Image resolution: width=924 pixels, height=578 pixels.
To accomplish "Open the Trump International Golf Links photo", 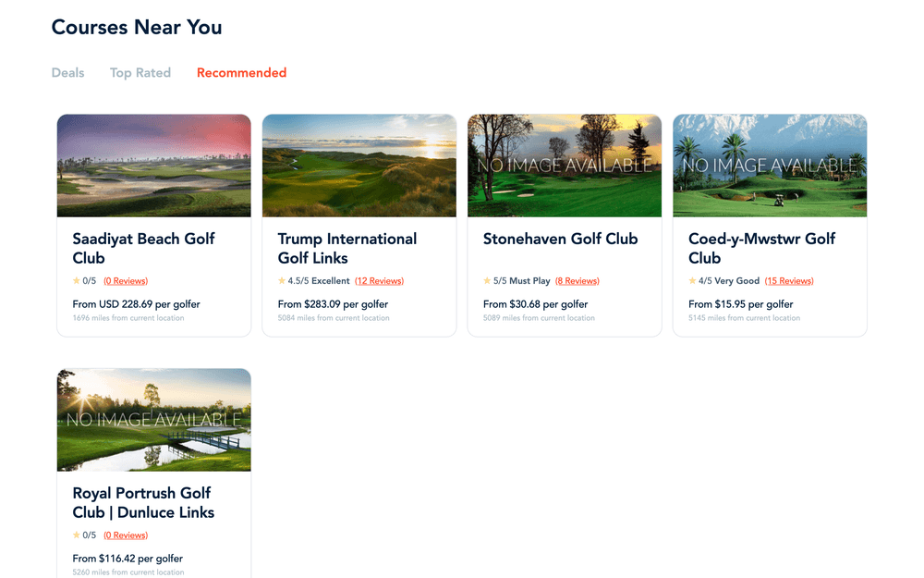I will pyautogui.click(x=359, y=166).
